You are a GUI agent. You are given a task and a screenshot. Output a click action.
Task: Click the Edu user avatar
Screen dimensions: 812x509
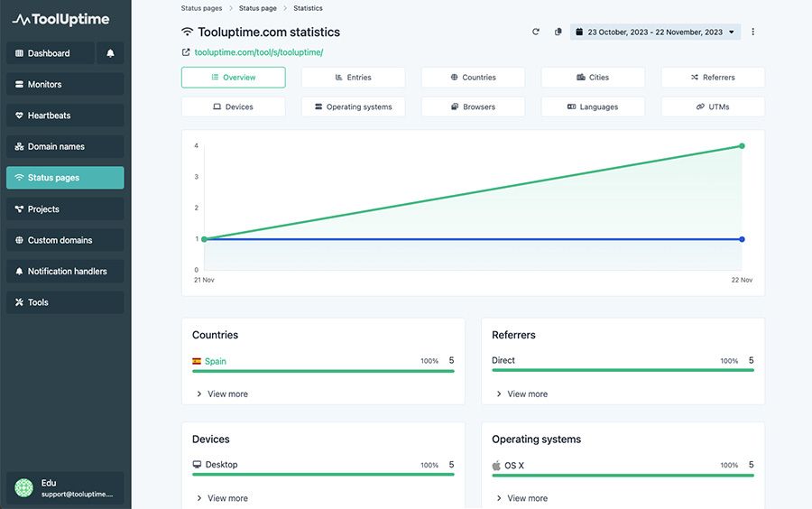(23, 487)
